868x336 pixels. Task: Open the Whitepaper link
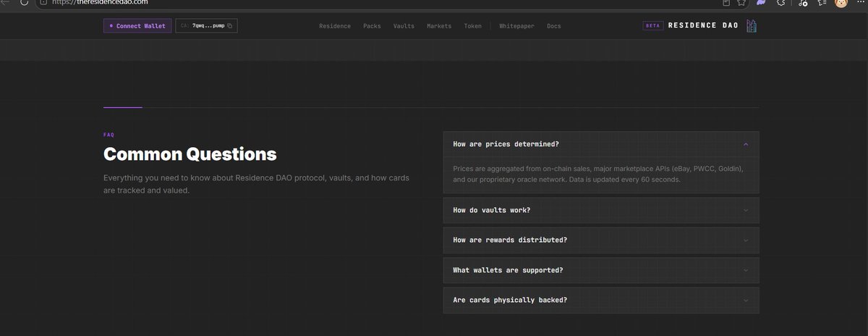pos(516,26)
